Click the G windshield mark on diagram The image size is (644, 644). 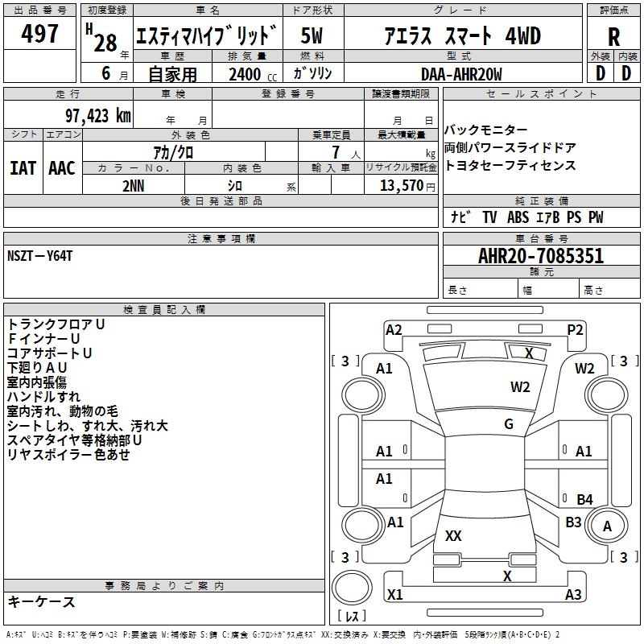tap(508, 424)
